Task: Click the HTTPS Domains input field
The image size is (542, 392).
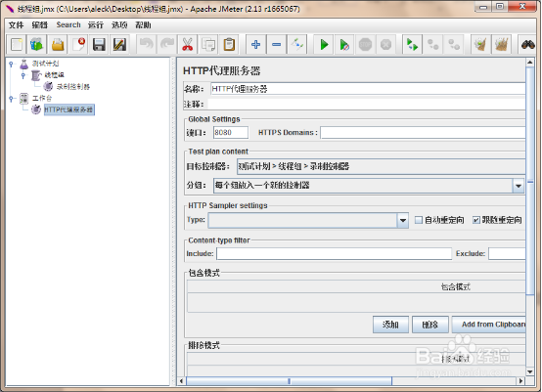Action: (x=423, y=133)
